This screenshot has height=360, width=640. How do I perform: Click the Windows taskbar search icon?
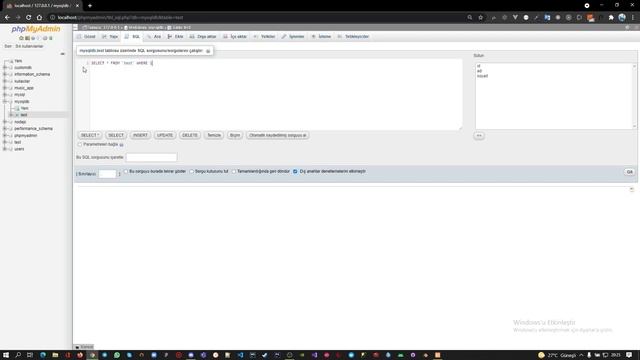click(x=18, y=355)
